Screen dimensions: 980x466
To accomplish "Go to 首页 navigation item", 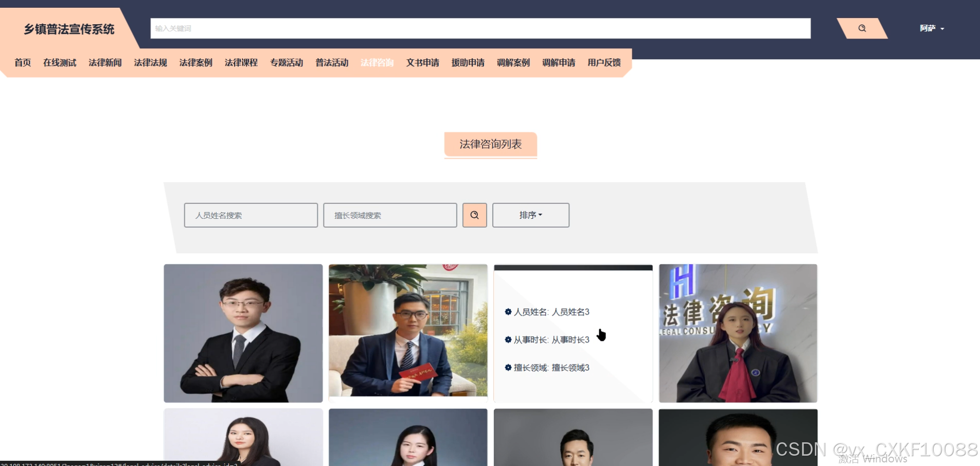I will (x=23, y=63).
